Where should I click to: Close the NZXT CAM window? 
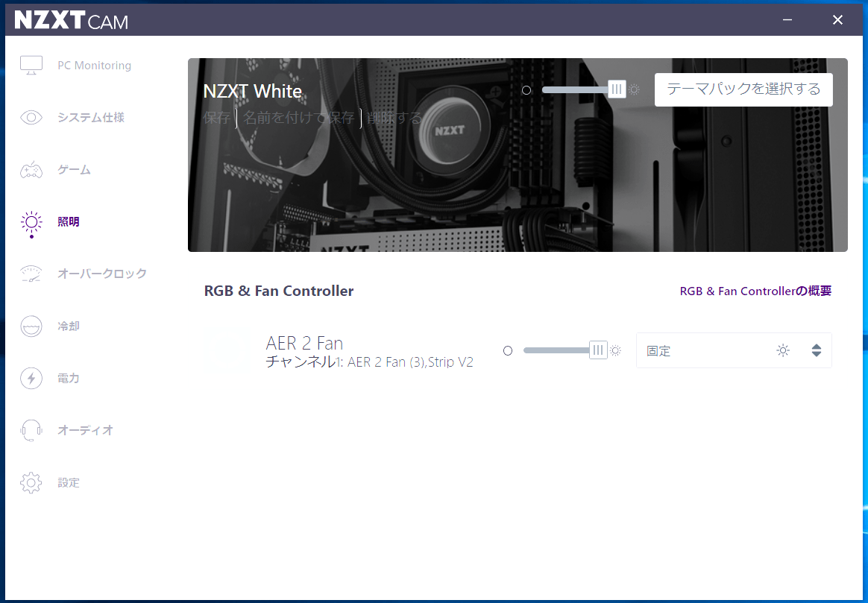click(837, 20)
